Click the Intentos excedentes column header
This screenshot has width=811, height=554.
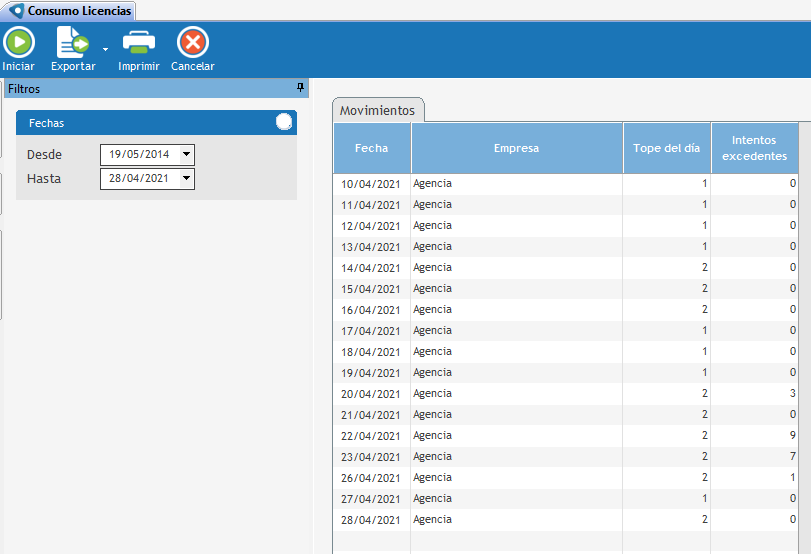pos(754,148)
